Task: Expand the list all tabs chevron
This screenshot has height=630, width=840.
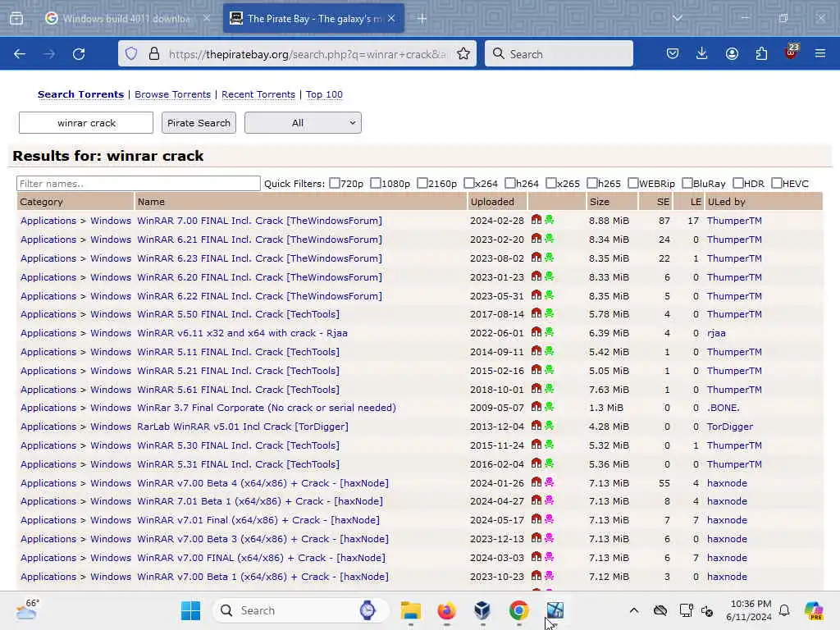Action: click(x=678, y=18)
